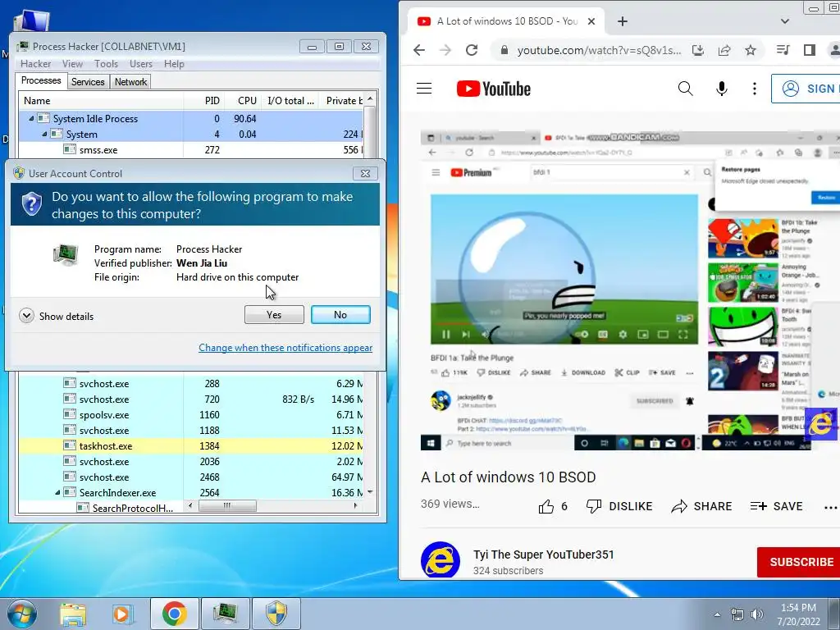Screen dimensions: 840x630
Task: Start voice search with microphone icon
Action: click(x=722, y=89)
